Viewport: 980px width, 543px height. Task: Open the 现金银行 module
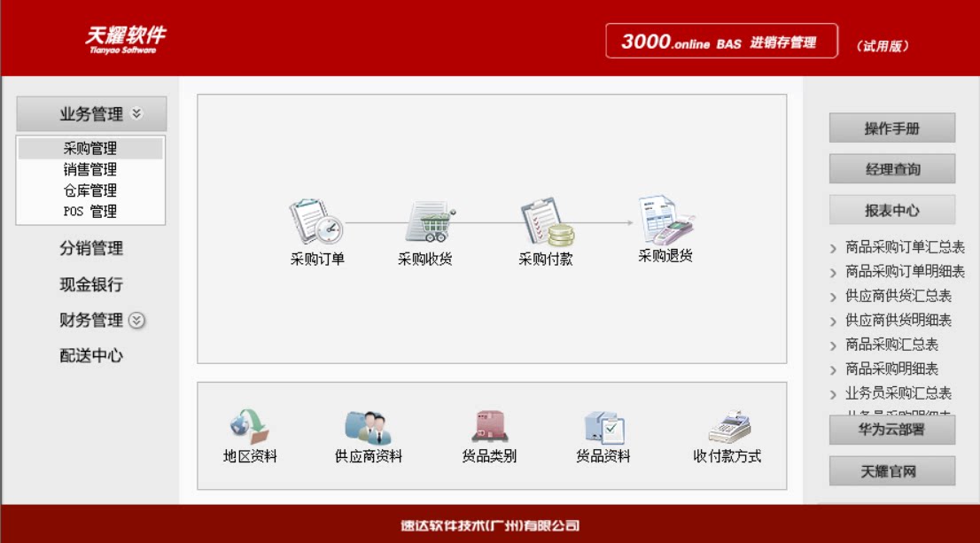point(91,284)
